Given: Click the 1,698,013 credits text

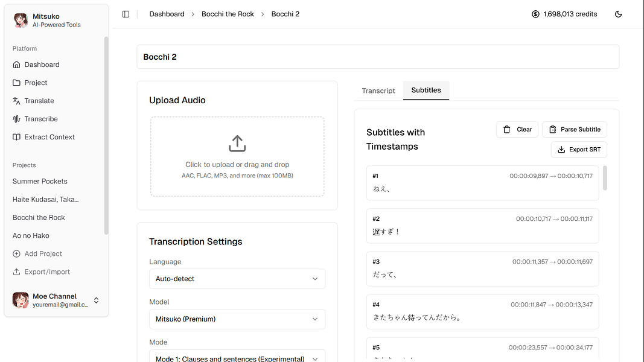Looking at the screenshot, I should tap(570, 14).
